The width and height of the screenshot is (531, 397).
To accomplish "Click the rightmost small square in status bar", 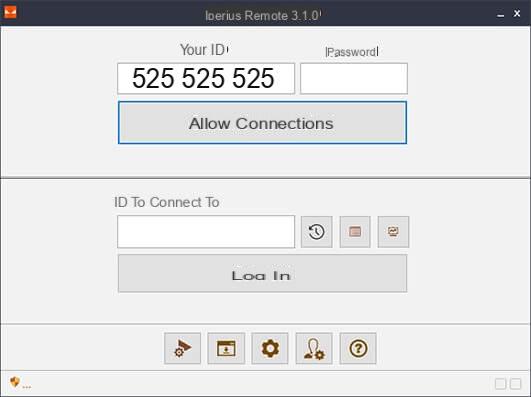I will pyautogui.click(x=515, y=384).
